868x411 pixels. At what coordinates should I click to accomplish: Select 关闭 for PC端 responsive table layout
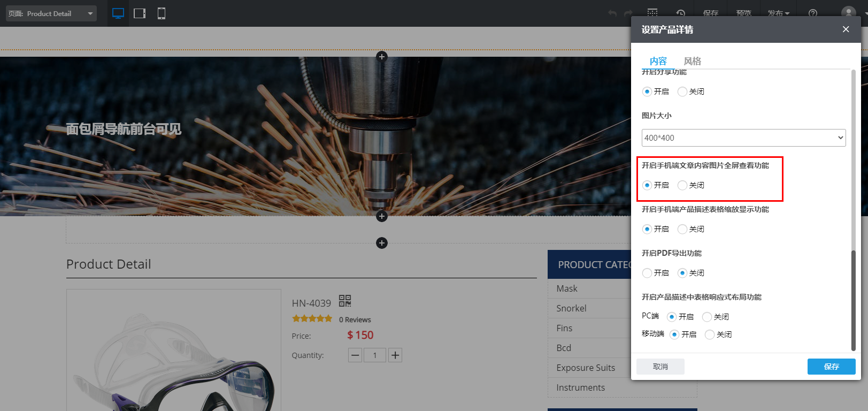[707, 317]
